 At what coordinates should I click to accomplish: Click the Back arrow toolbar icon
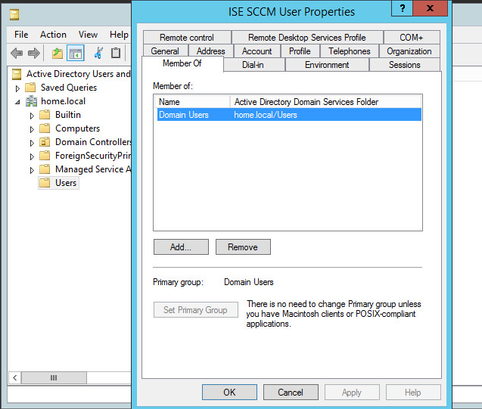tap(17, 53)
